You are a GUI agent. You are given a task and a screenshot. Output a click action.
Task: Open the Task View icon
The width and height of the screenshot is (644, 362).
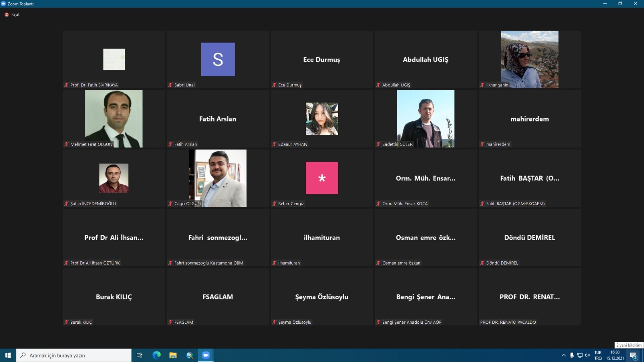140,355
